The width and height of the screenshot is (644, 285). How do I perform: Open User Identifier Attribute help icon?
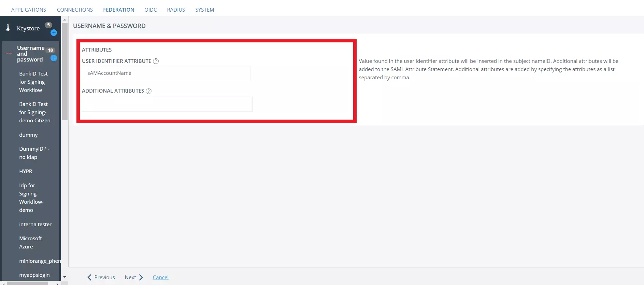click(x=156, y=61)
